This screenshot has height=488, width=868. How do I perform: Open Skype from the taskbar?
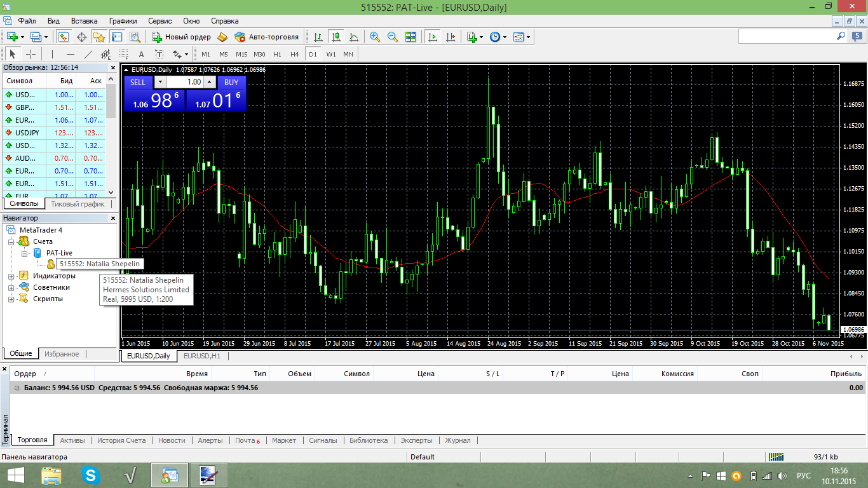coord(91,475)
